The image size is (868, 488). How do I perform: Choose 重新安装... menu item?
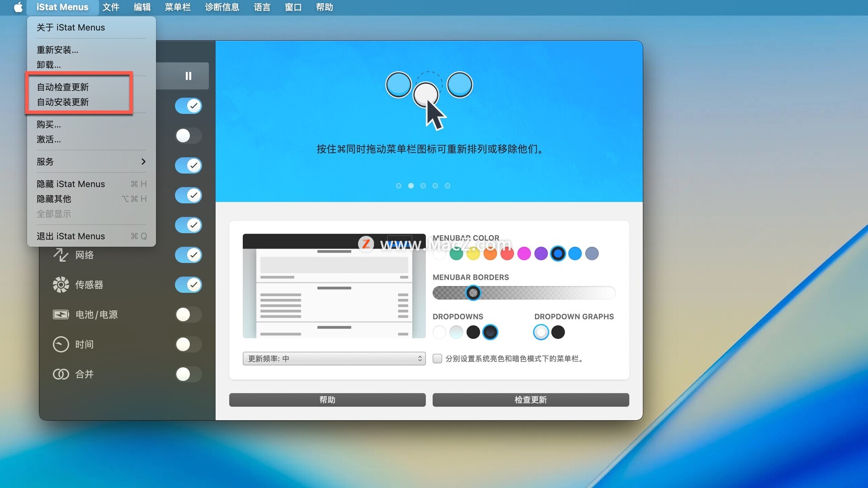pos(91,50)
